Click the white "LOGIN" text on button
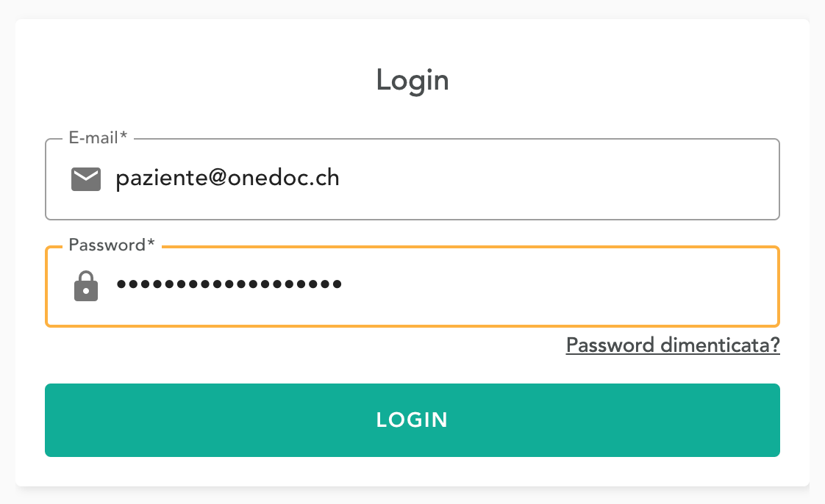 pos(412,420)
